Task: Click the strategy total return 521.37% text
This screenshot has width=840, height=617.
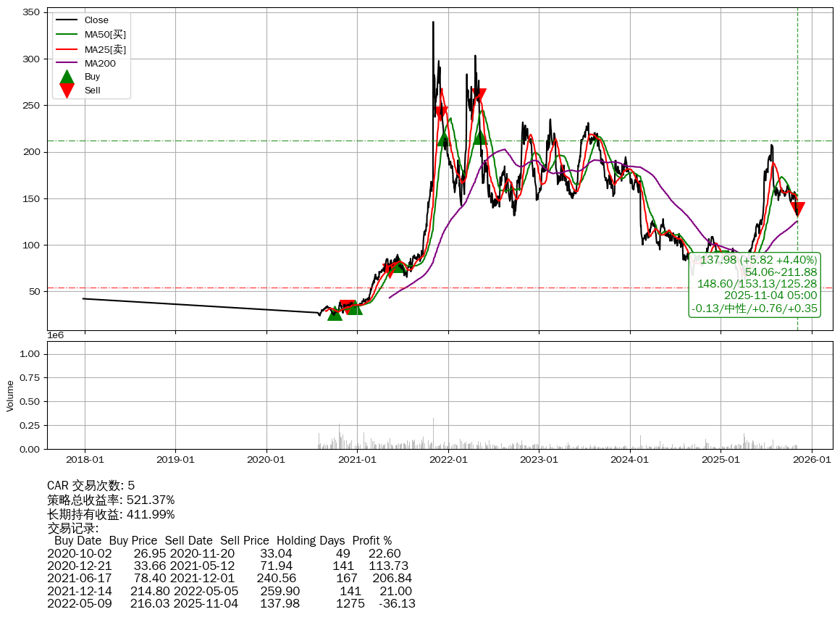Action: pos(111,500)
